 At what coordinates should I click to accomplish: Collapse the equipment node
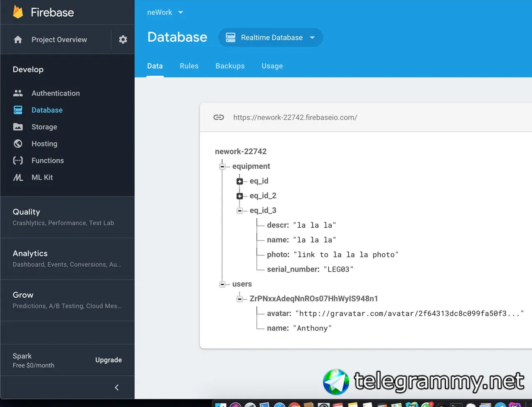pos(222,167)
